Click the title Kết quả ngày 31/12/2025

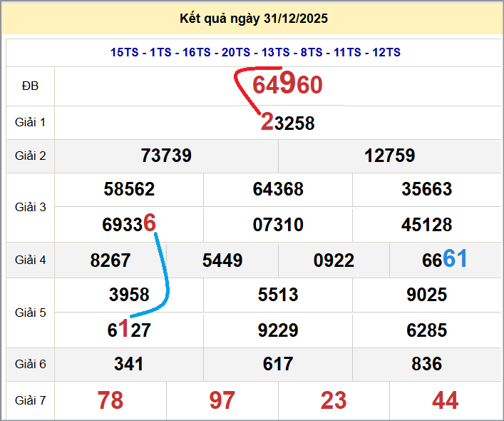[x=254, y=19]
